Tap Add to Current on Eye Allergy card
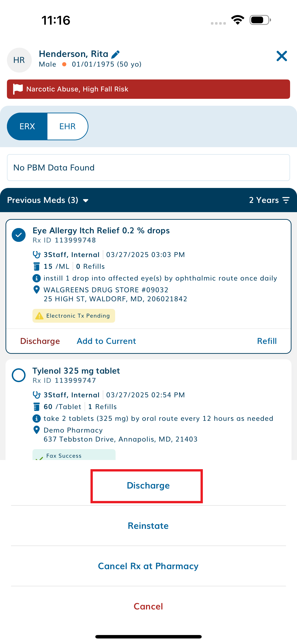This screenshot has width=297, height=644. 107,341
